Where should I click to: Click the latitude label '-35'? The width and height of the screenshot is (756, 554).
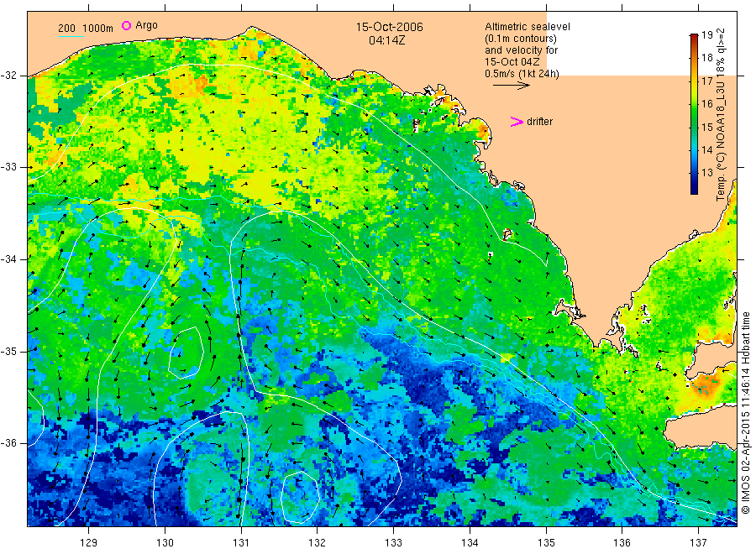(8, 351)
